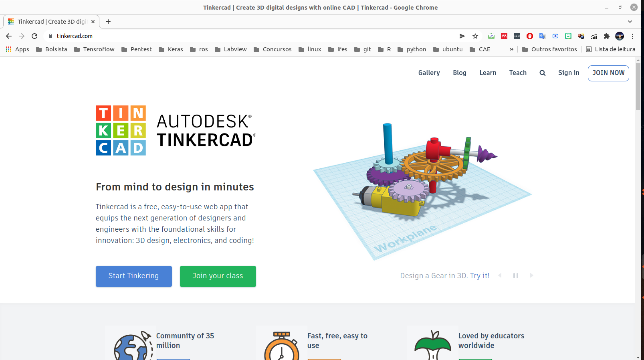Click 'Fast, free, easy to use' heading
The width and height of the screenshot is (644, 360).
pos(337,341)
